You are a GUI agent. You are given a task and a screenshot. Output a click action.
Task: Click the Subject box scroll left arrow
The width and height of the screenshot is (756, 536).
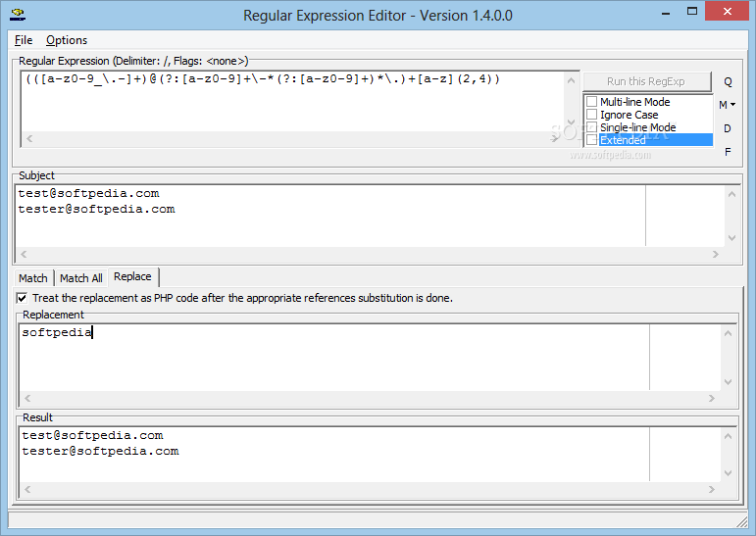(x=24, y=254)
